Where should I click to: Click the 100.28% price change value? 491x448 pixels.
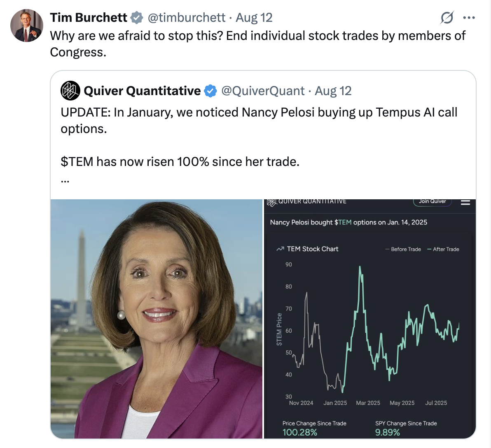(300, 432)
